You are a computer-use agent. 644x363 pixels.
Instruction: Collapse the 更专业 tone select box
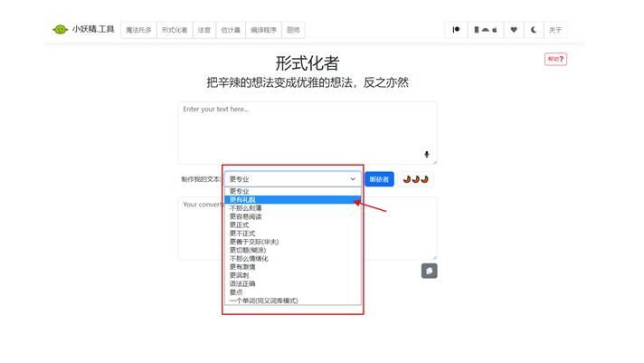pyautogui.click(x=293, y=179)
